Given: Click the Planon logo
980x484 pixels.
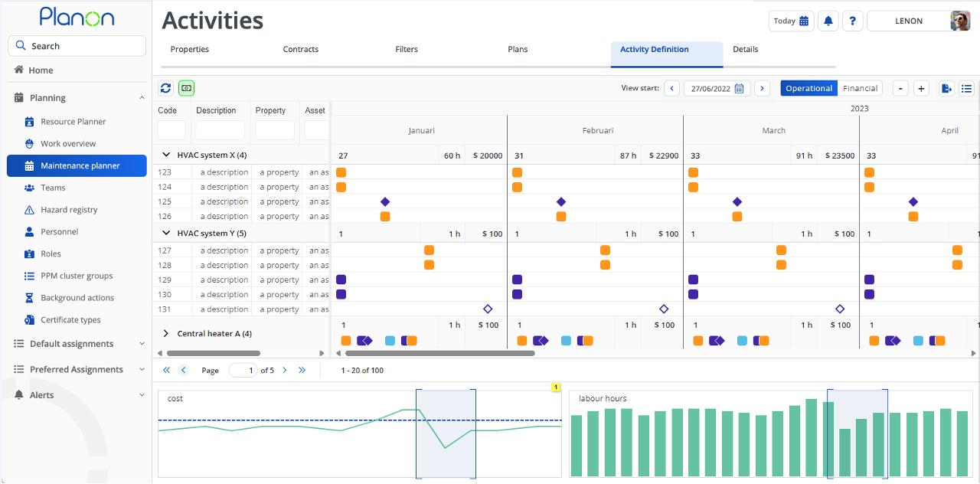Looking at the screenshot, I should (77, 18).
